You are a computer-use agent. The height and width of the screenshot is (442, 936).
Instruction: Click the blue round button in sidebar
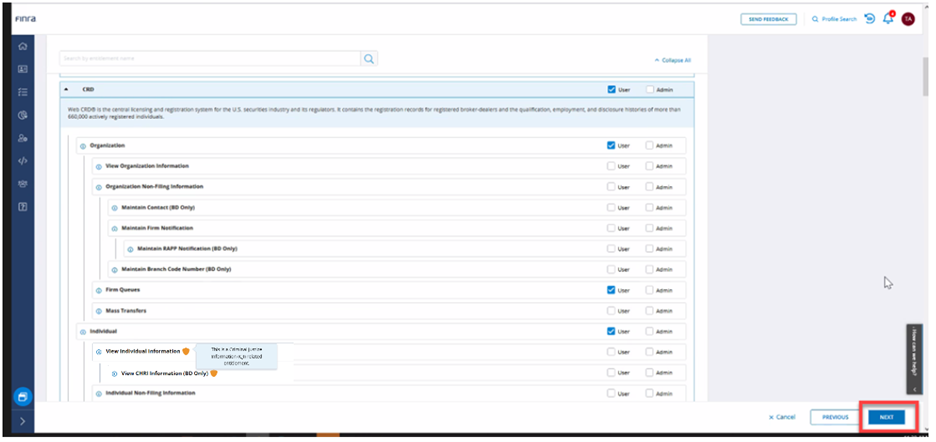22,396
